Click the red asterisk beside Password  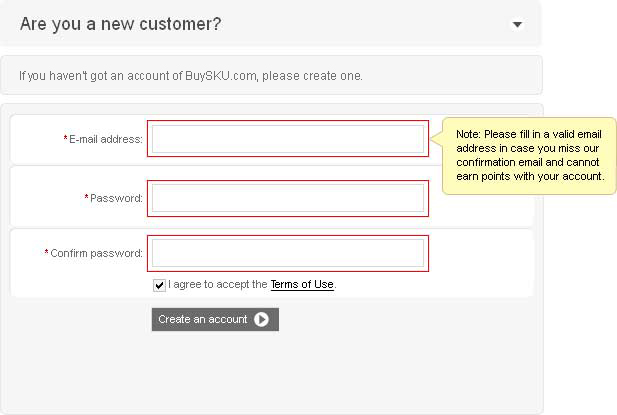87,197
